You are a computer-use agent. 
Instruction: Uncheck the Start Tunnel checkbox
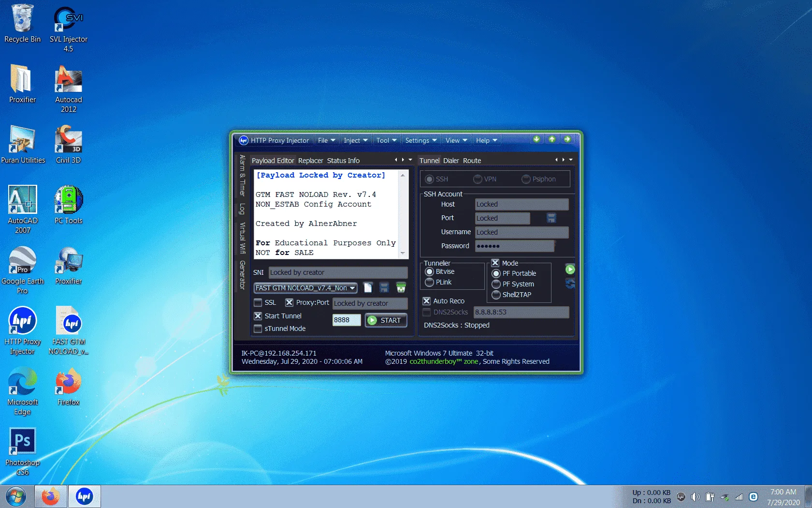258,316
